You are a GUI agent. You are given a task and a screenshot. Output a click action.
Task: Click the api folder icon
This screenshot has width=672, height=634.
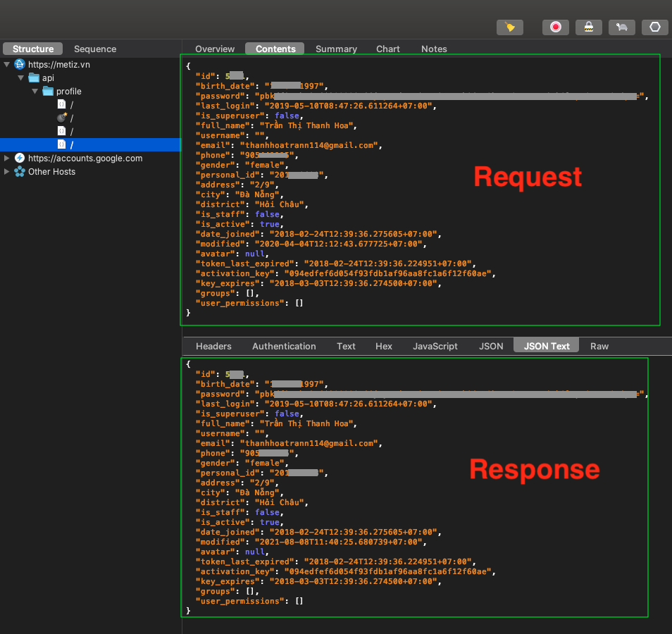click(34, 77)
